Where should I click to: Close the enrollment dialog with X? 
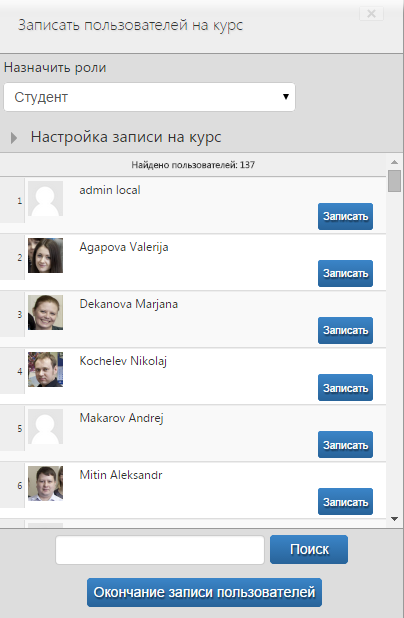click(x=371, y=14)
